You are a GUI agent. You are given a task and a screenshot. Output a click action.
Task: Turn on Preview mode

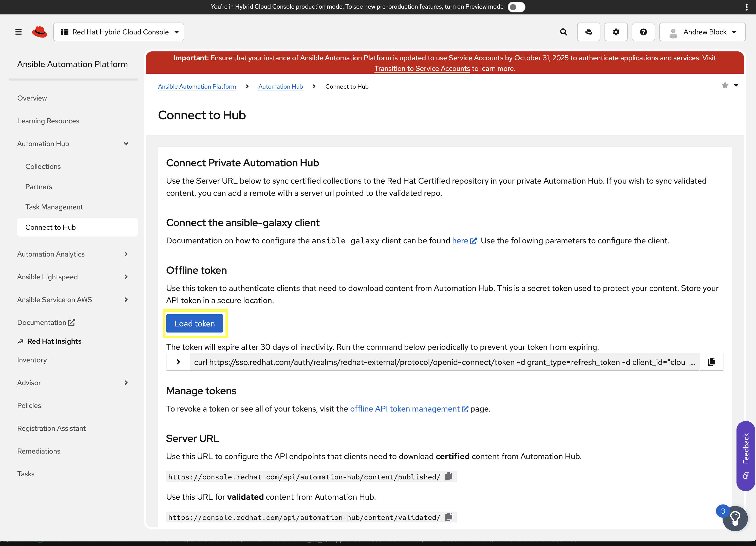(x=516, y=7)
